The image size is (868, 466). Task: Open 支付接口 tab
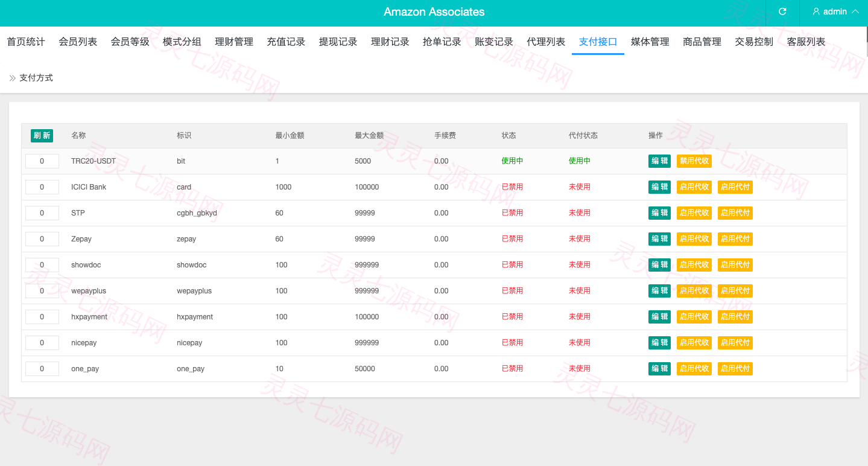(598, 42)
